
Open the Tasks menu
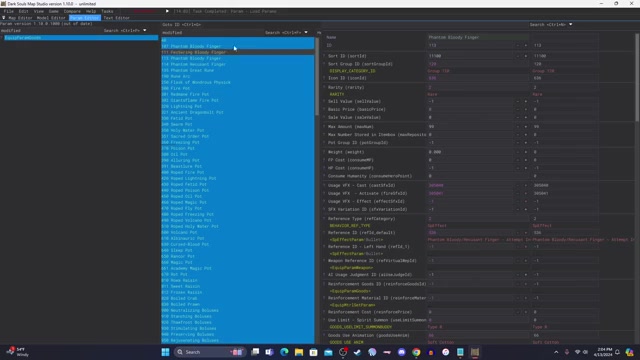pos(107,11)
